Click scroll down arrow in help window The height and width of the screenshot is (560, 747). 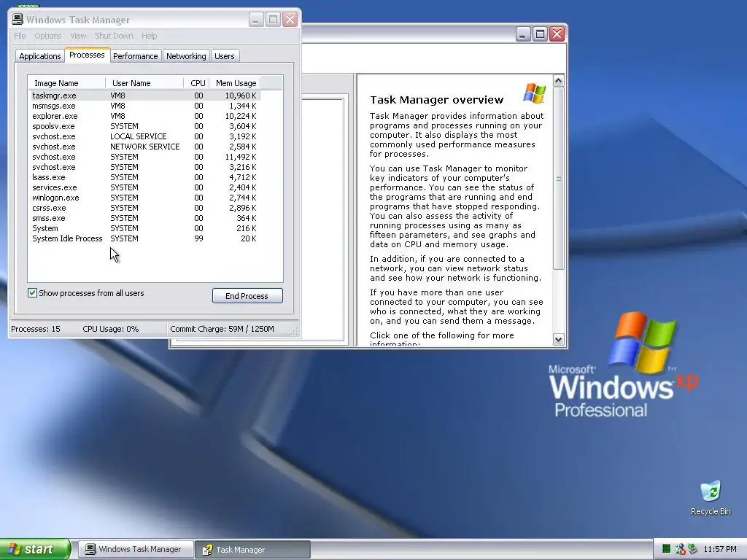point(558,339)
